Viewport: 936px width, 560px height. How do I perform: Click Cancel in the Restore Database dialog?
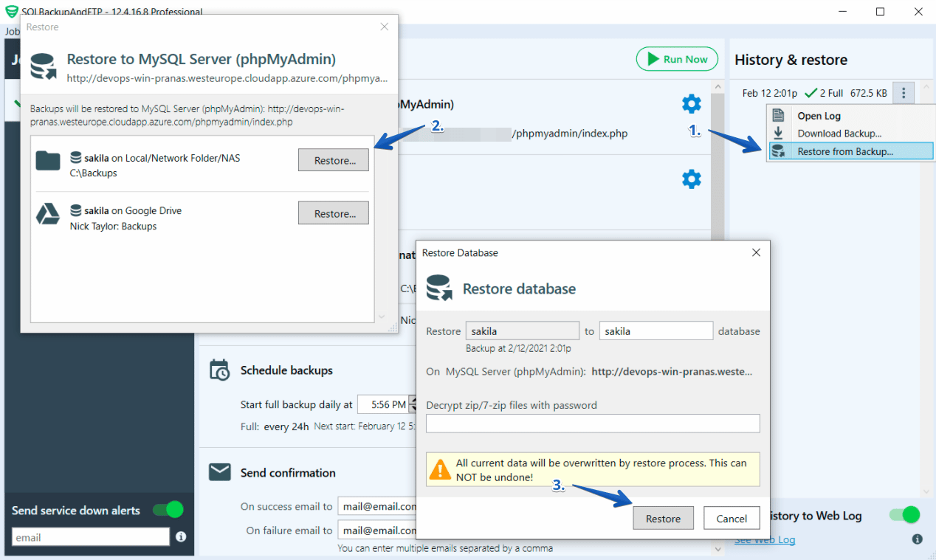coord(732,517)
